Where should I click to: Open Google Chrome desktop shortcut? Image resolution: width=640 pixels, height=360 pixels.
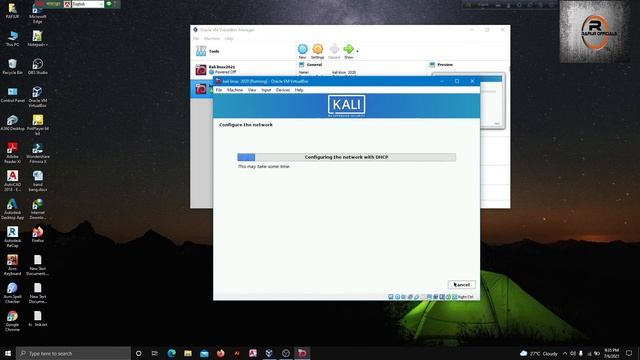[x=12, y=321]
